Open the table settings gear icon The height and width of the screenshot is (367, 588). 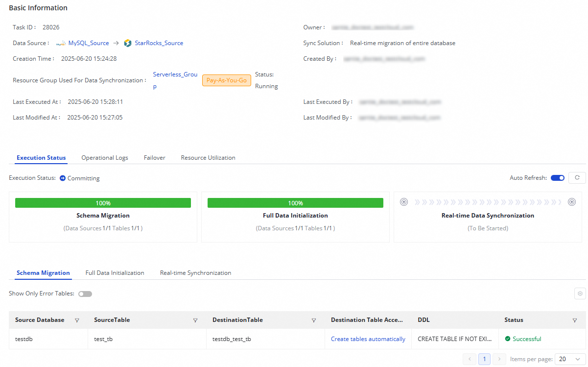pyautogui.click(x=580, y=294)
